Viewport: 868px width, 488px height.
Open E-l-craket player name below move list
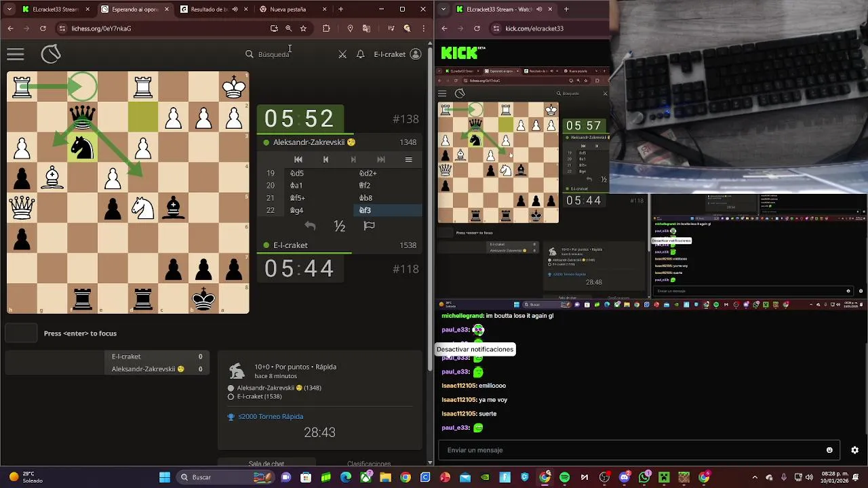pyautogui.click(x=290, y=245)
